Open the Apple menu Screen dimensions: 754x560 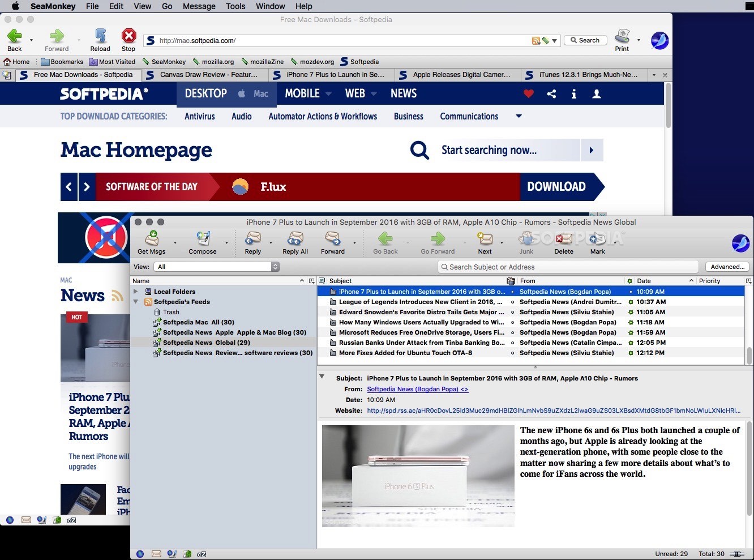click(x=15, y=6)
